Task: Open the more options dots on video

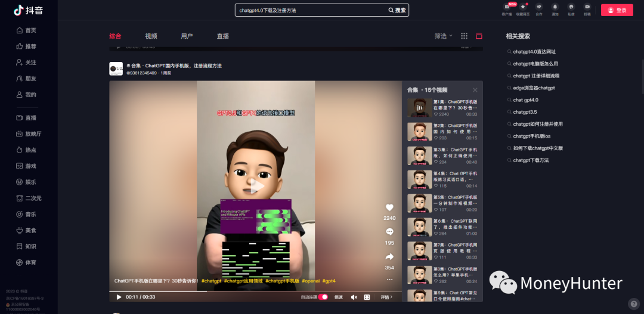Action: [389, 279]
